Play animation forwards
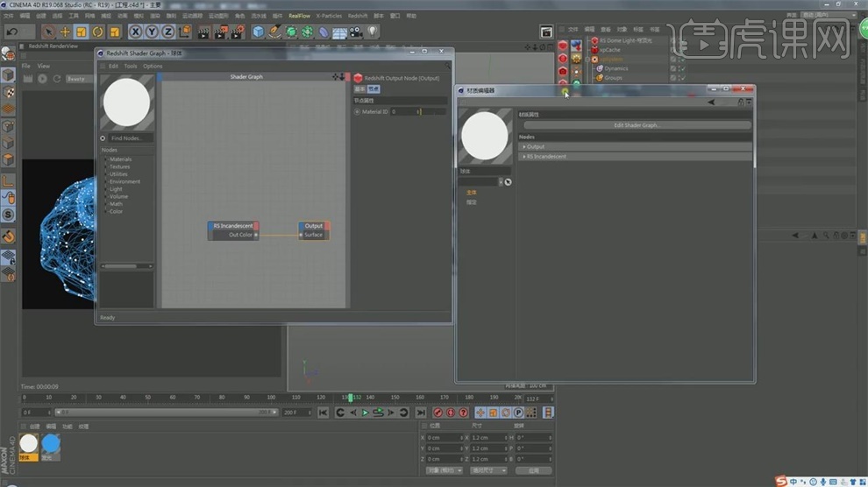The height and width of the screenshot is (487, 868). click(366, 413)
